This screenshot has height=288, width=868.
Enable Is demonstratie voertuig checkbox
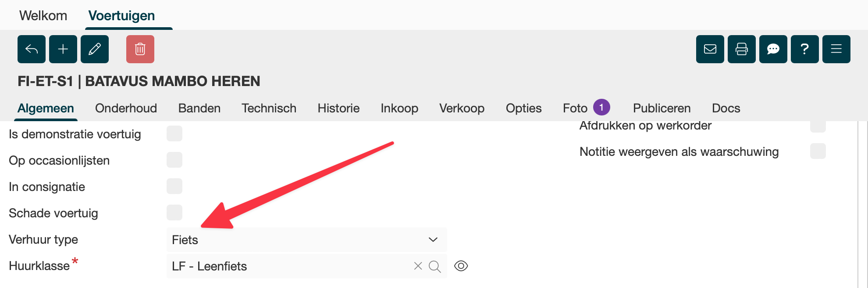pos(174,134)
